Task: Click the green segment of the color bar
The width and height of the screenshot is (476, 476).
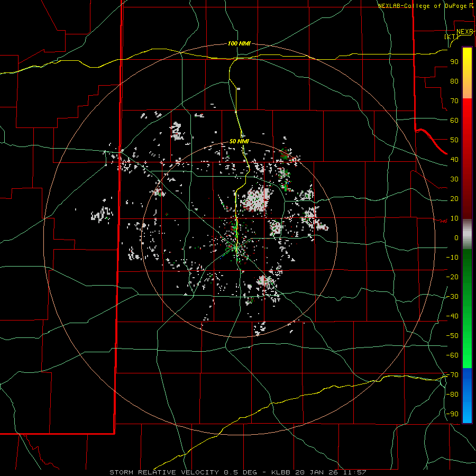Action: [467, 308]
